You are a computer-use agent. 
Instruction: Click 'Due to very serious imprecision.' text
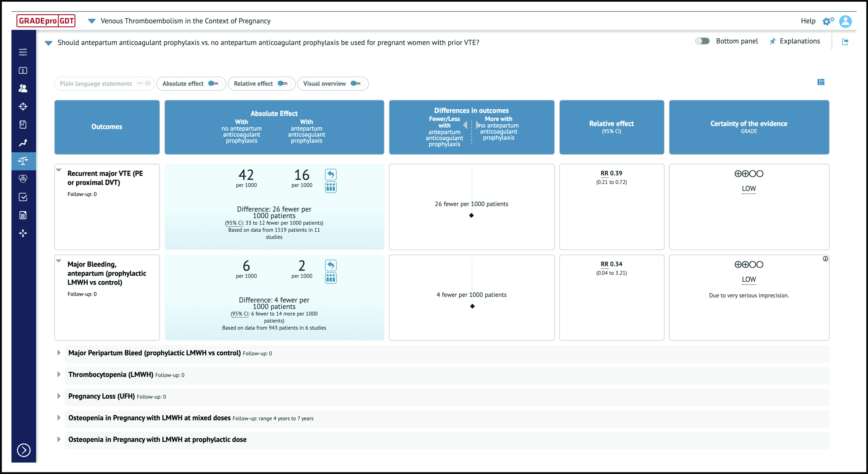point(749,296)
